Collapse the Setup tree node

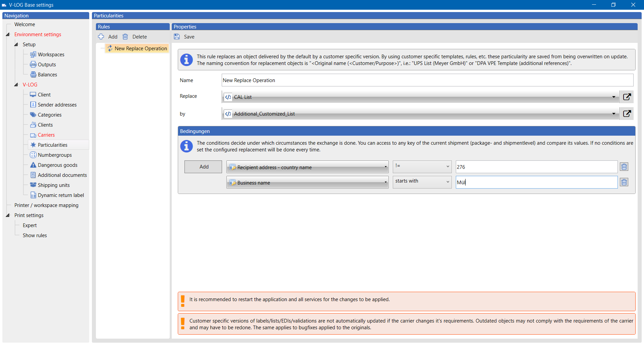(16, 44)
